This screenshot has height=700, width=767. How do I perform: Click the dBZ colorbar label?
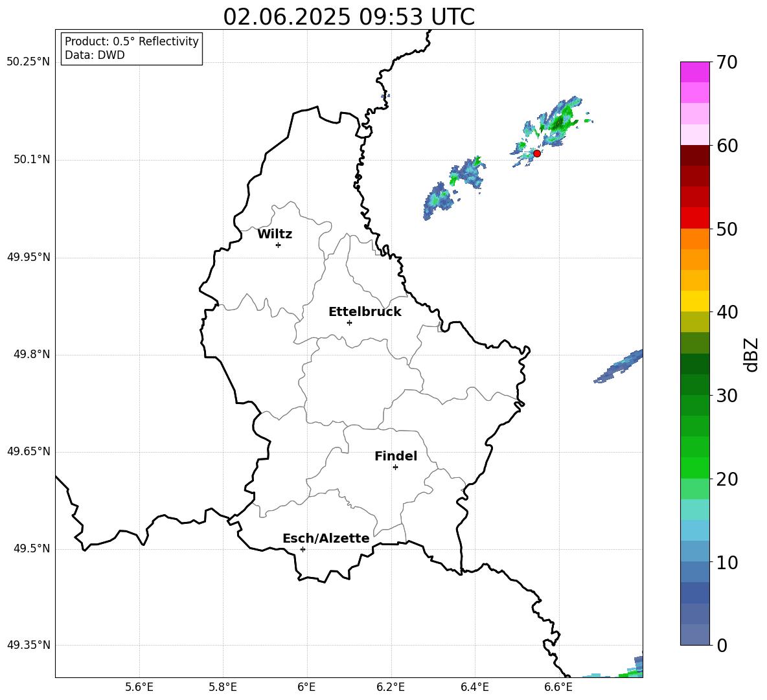pos(751,354)
